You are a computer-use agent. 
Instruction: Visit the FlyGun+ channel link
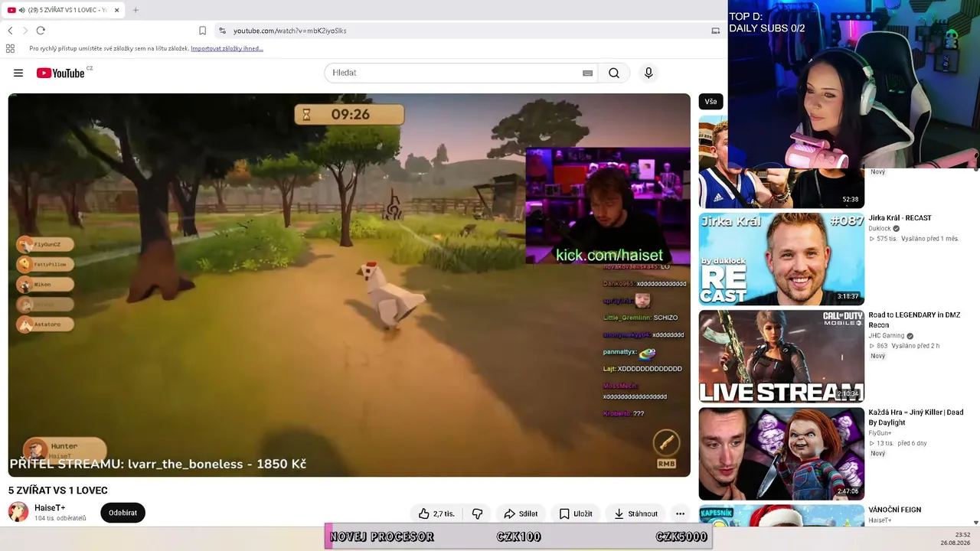[x=880, y=433]
